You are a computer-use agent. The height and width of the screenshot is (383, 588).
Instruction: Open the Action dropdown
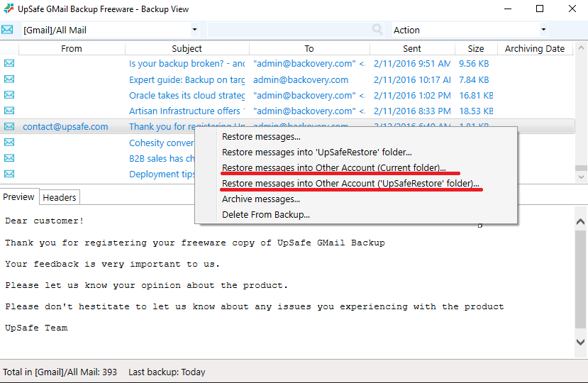tap(543, 30)
